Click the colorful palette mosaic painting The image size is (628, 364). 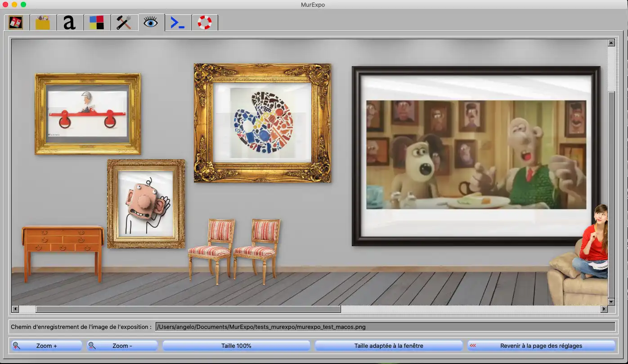pos(262,123)
